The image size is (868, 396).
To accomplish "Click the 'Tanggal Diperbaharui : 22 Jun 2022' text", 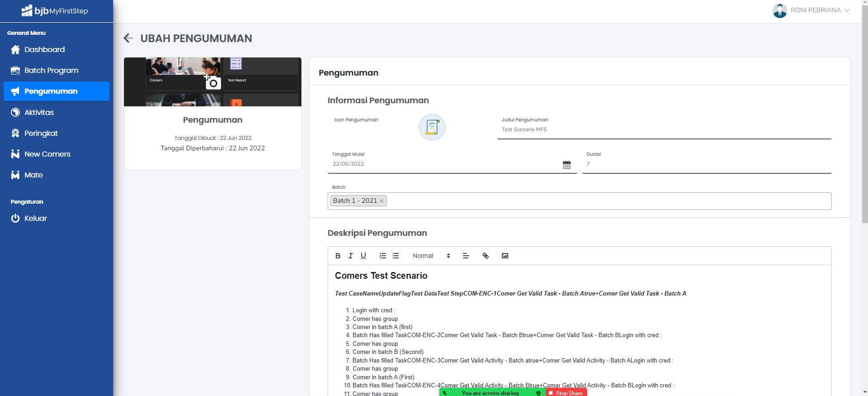I will pos(213,148).
